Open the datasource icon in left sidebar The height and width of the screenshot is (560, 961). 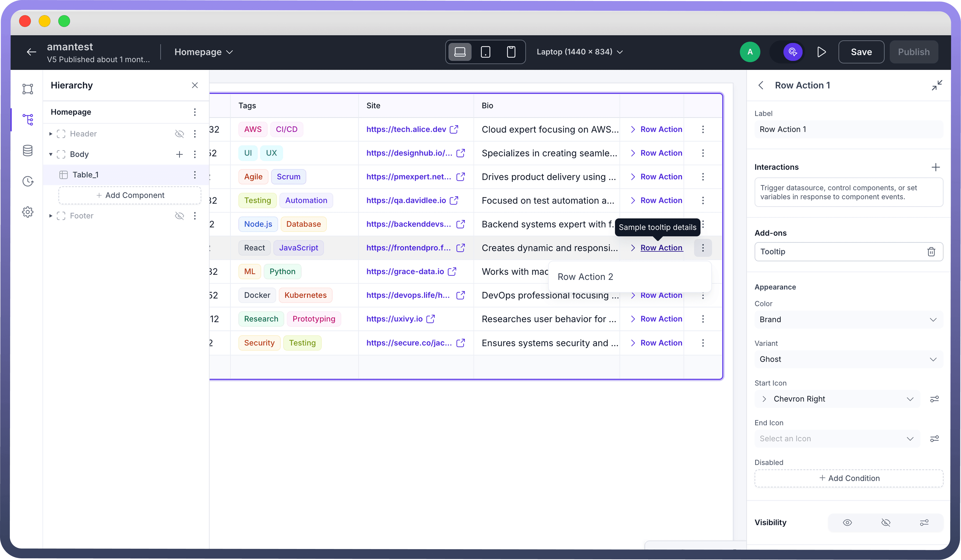pos(27,151)
